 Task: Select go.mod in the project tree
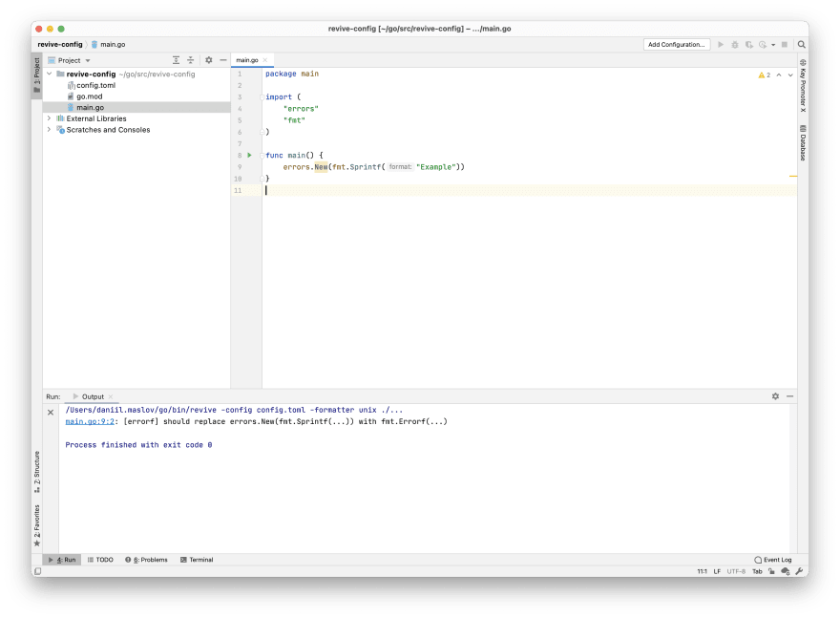89,96
